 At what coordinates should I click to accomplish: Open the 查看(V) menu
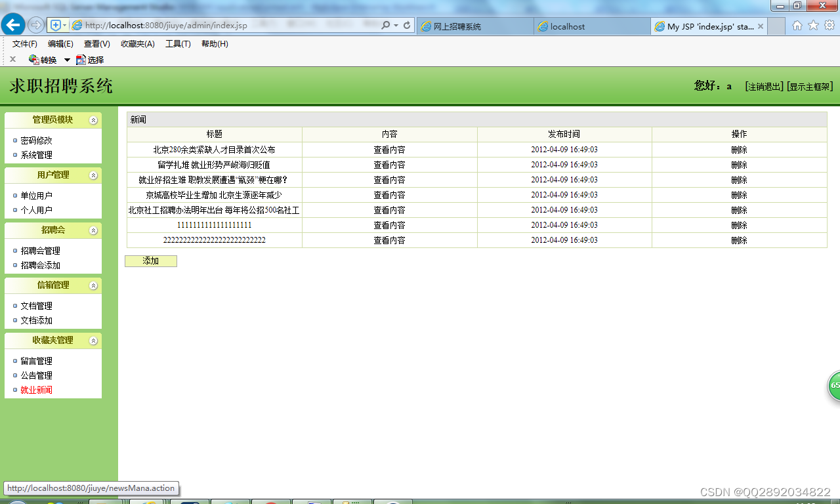pos(97,44)
